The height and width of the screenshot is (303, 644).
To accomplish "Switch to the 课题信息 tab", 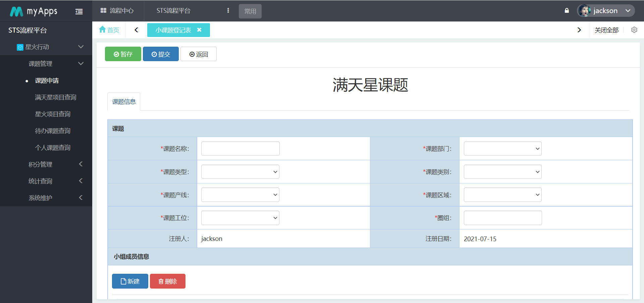I will pos(124,102).
